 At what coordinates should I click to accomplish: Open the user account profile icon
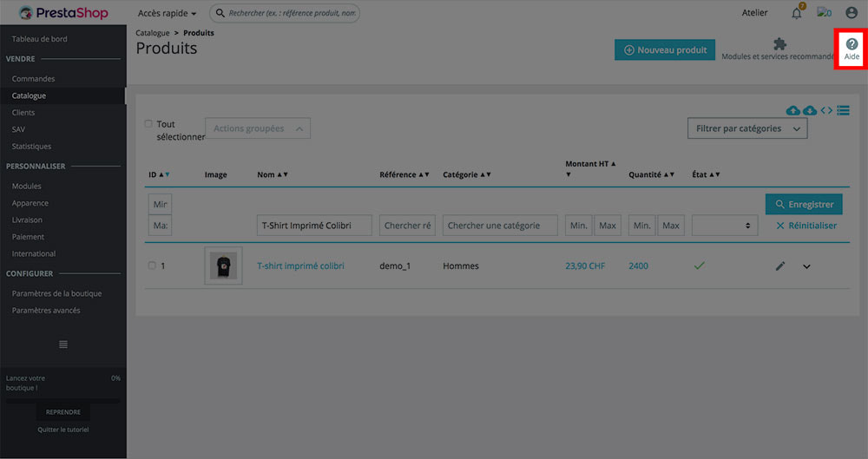851,13
